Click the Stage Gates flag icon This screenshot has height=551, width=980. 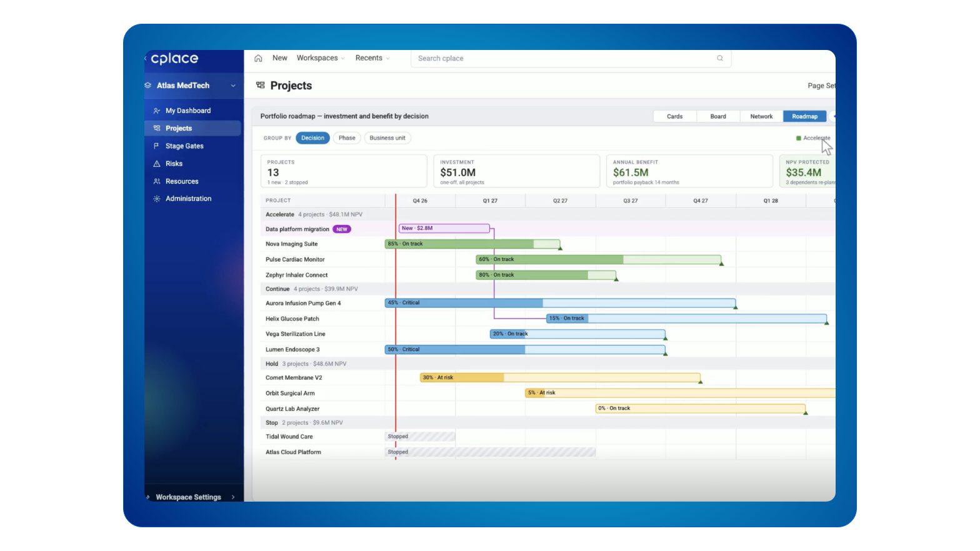pos(156,146)
